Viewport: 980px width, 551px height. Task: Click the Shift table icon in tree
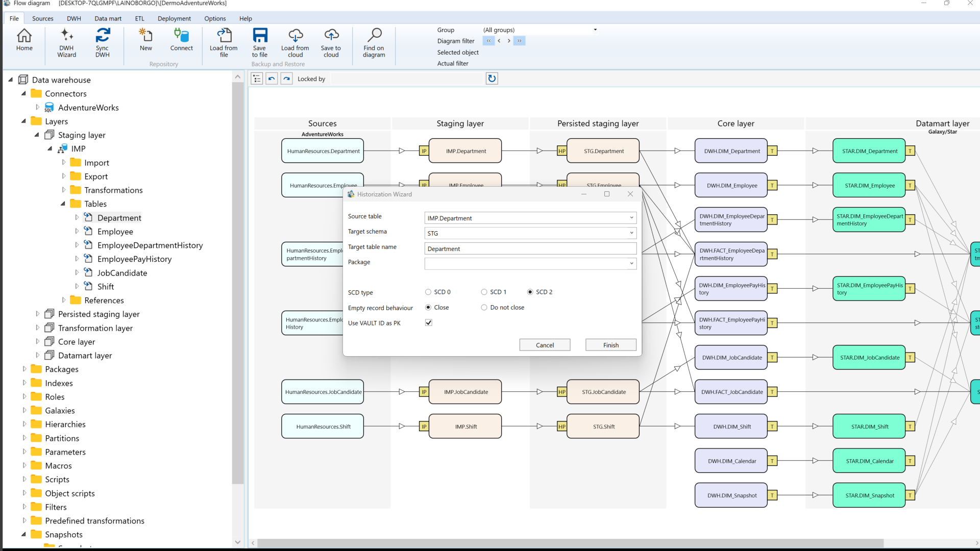[x=88, y=286]
